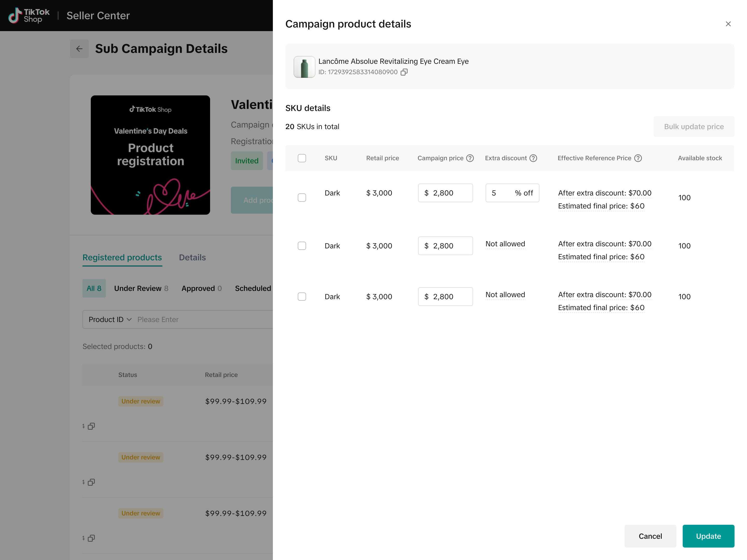Image resolution: width=747 pixels, height=560 pixels.
Task: Click Campaign price help question icon
Action: [x=470, y=158]
